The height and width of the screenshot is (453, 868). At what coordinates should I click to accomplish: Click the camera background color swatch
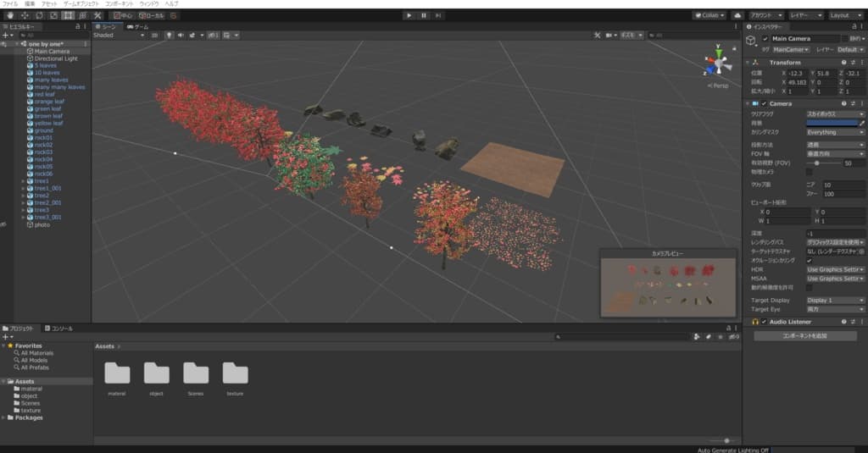(831, 123)
